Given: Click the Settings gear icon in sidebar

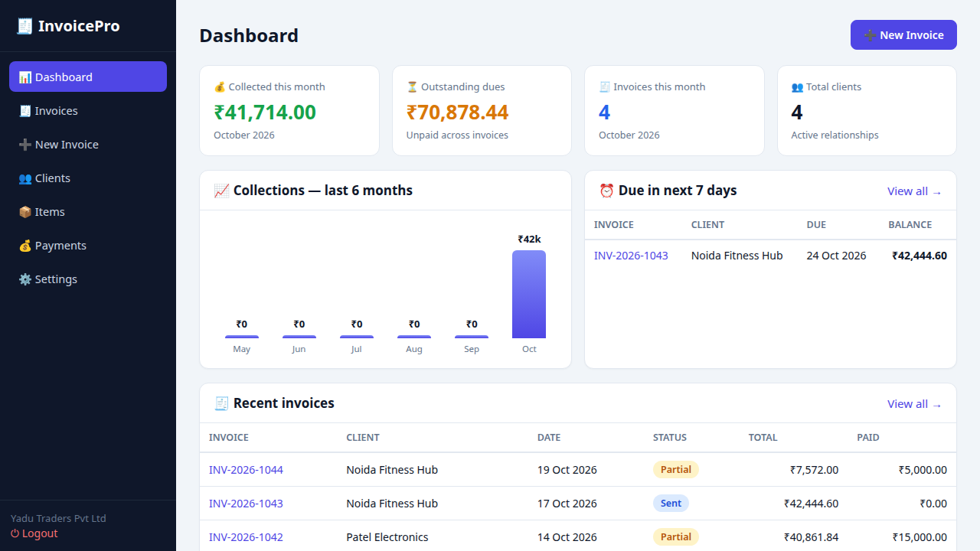Looking at the screenshot, I should [x=25, y=279].
